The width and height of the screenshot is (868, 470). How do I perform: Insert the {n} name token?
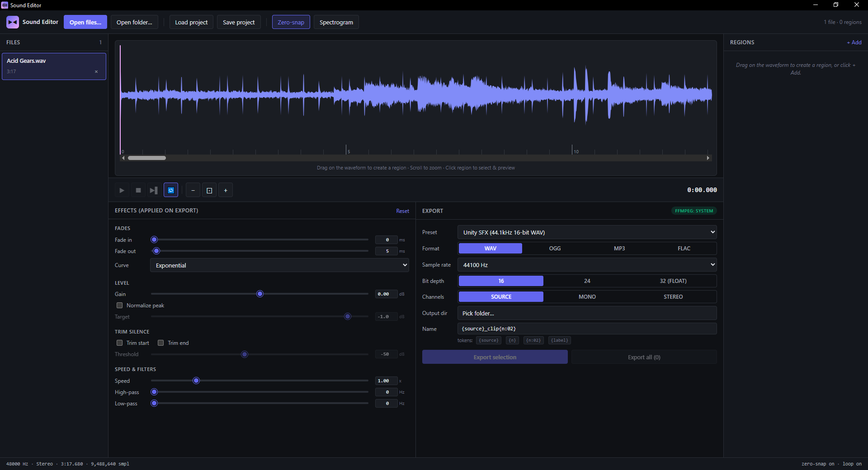click(x=513, y=340)
